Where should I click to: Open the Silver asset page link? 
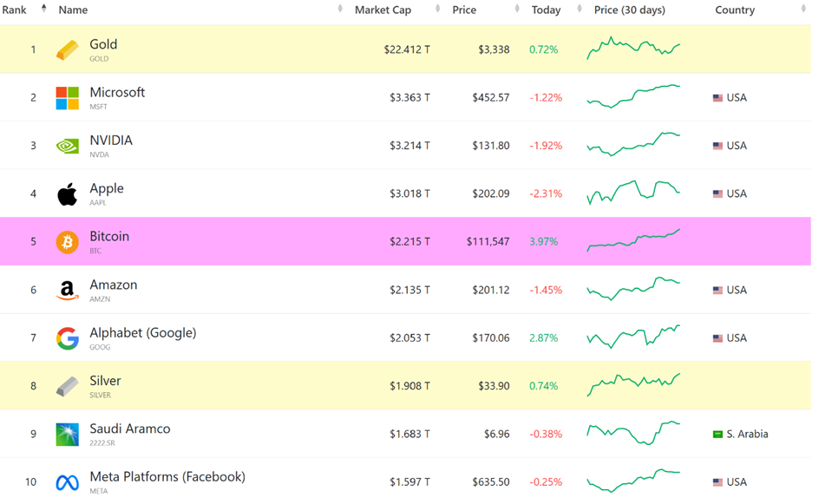105,381
